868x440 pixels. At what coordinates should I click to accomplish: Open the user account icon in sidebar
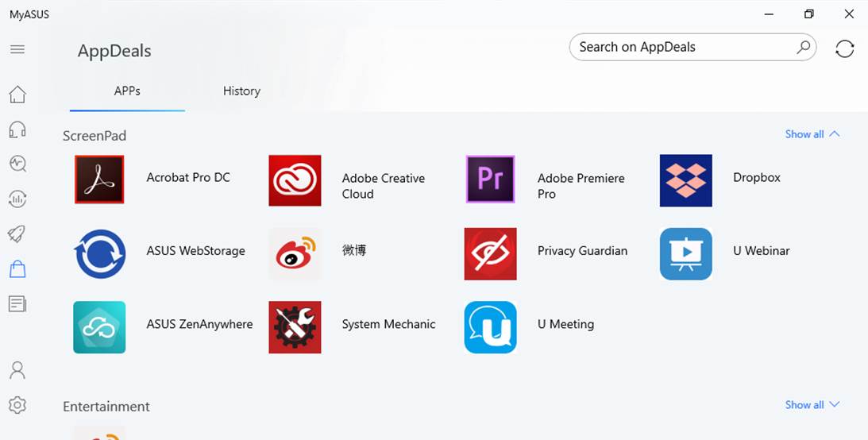tap(17, 369)
